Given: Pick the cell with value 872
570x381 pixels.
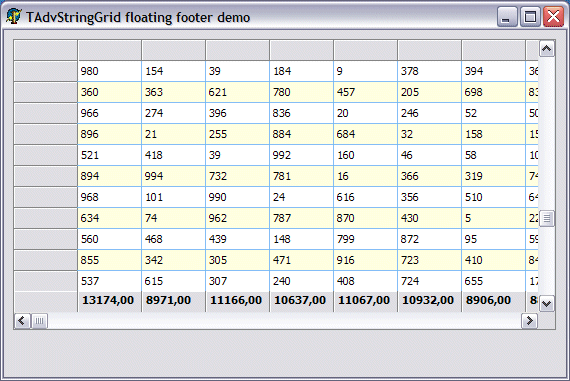Looking at the screenshot, I should pos(429,240).
